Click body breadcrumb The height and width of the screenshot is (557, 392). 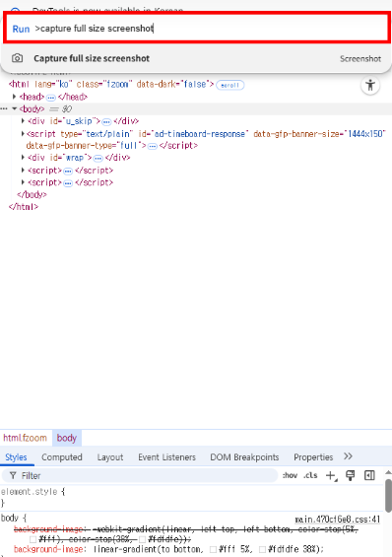pyautogui.click(x=67, y=438)
